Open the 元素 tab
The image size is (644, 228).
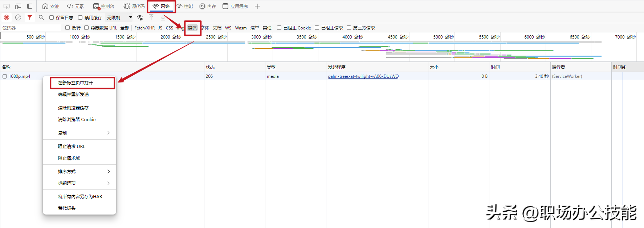75,6
